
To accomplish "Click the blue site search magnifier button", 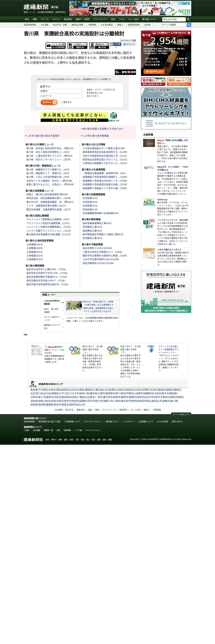I will [189, 25].
